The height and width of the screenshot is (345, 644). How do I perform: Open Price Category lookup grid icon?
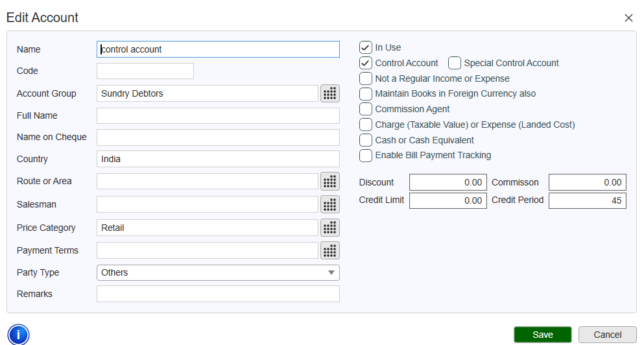tap(330, 228)
